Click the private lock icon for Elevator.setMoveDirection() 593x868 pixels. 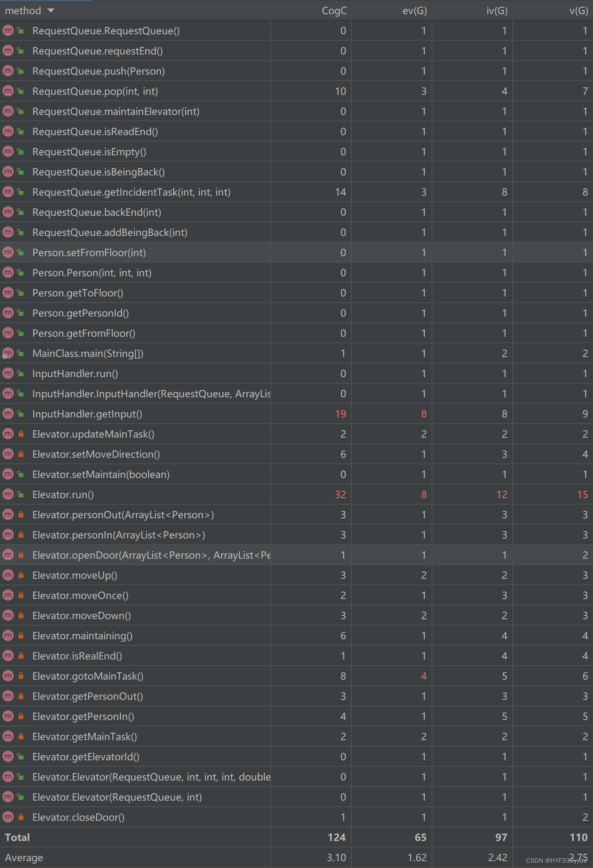tap(21, 454)
